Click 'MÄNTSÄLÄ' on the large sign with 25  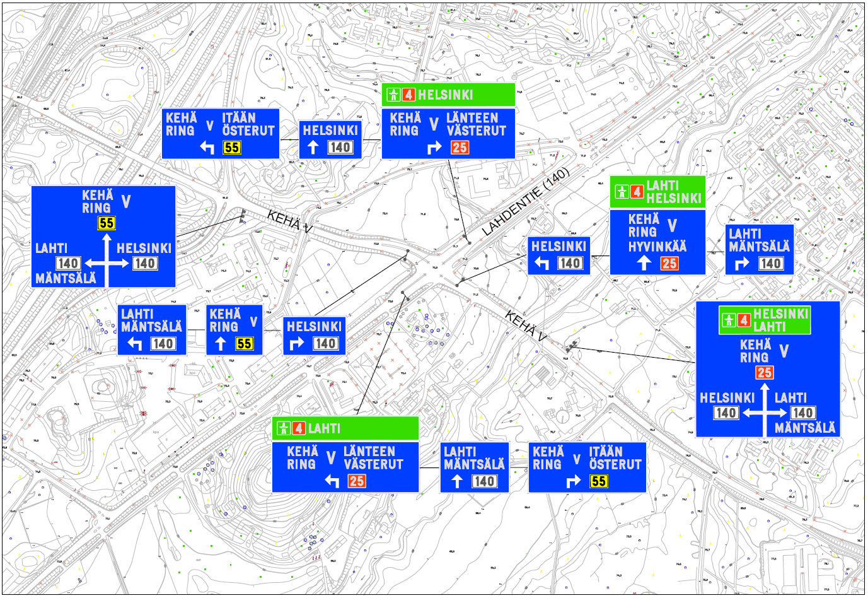click(805, 428)
